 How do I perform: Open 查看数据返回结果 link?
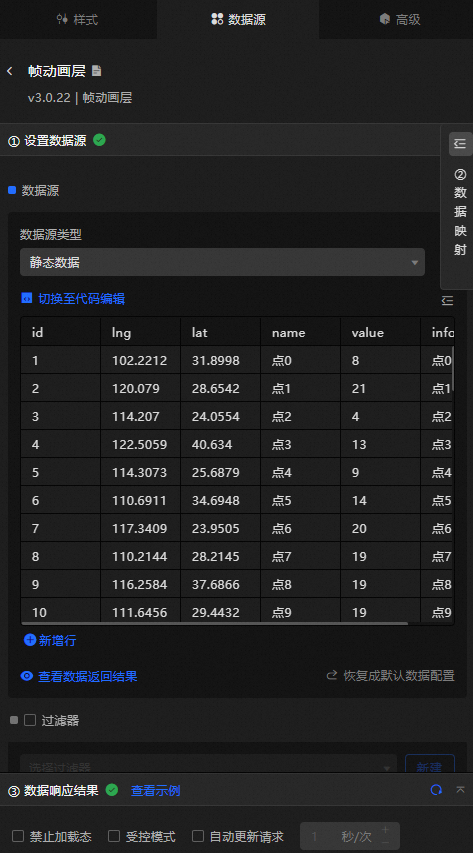coord(88,676)
